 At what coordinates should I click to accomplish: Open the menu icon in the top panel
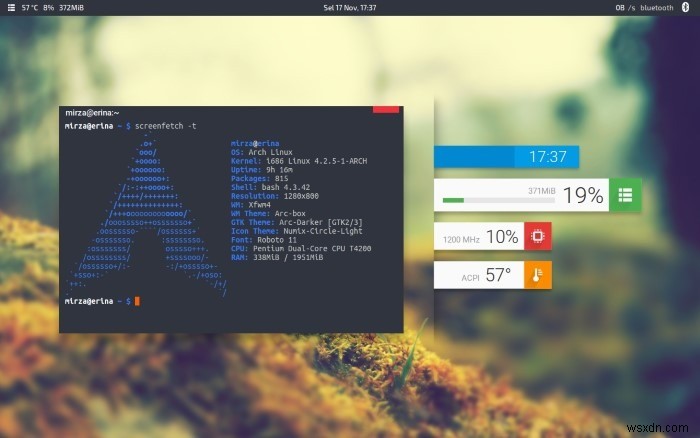[11, 8]
